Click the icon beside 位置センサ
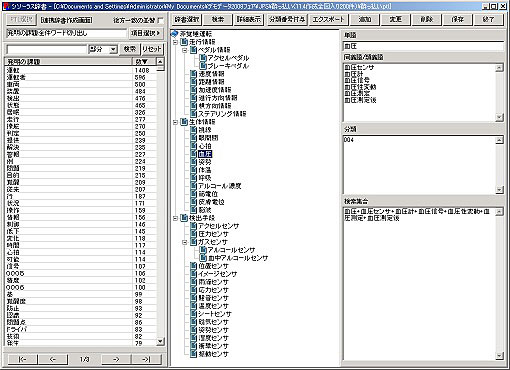Image resolution: width=510 pixels, height=370 pixels. (x=194, y=266)
